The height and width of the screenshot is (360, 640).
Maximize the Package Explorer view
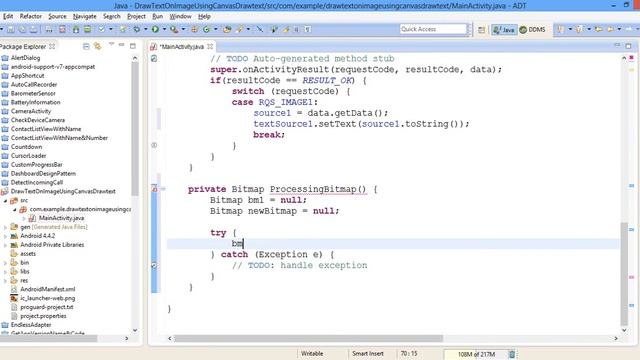133,46
